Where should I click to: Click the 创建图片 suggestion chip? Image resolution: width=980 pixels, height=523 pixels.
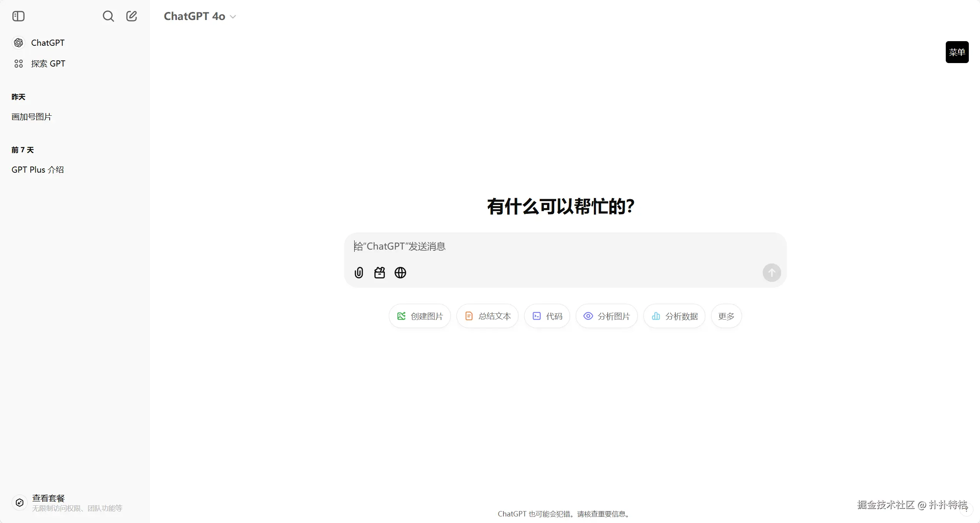click(420, 316)
